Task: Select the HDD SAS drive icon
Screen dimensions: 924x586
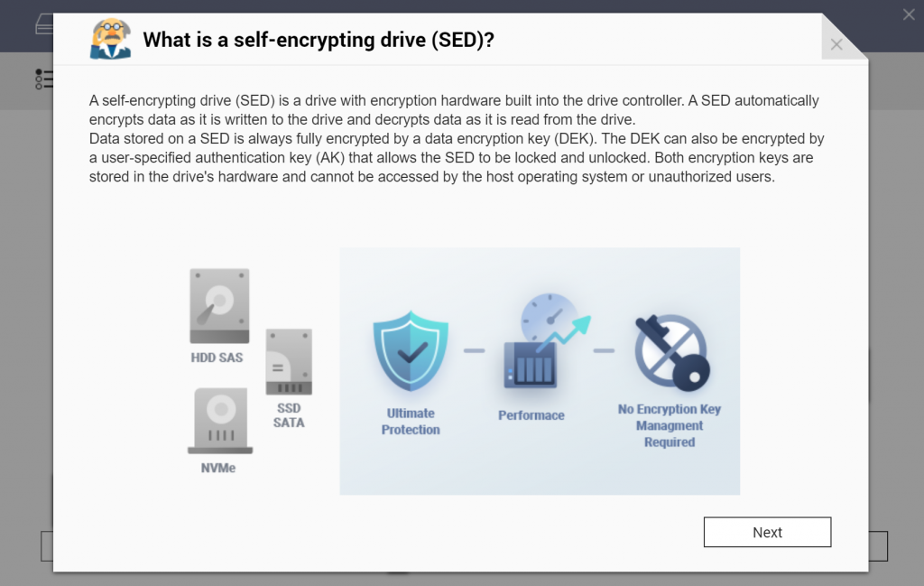Action: tap(217, 306)
